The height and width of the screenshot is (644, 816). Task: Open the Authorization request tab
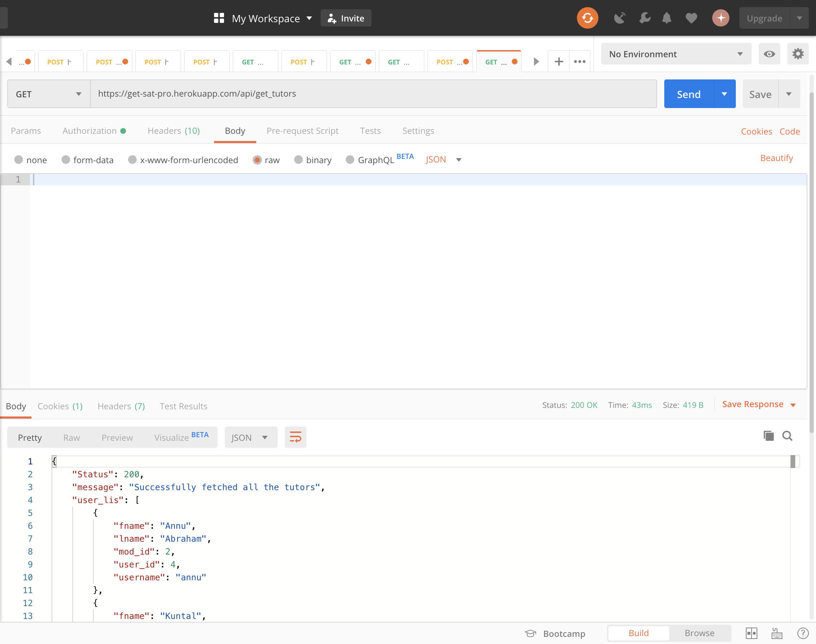[94, 131]
